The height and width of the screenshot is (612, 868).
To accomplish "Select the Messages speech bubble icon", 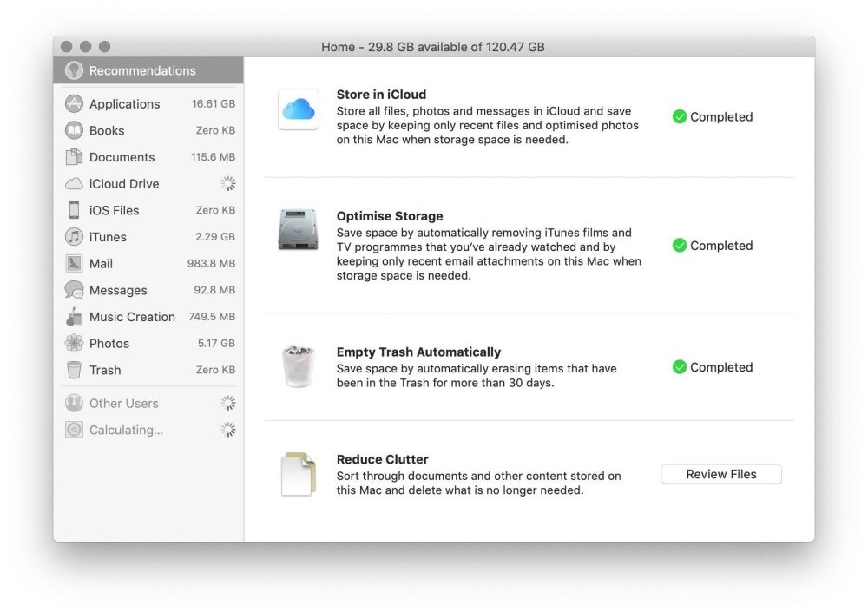I will 74,290.
